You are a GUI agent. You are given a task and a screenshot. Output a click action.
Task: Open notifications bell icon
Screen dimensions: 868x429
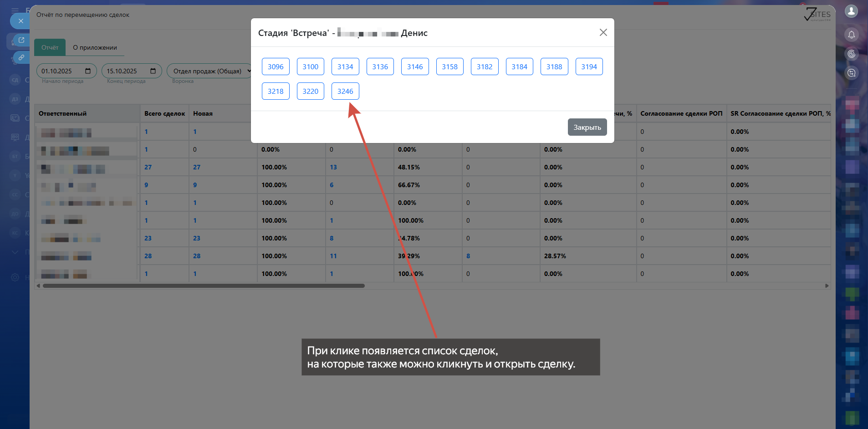pos(852,35)
